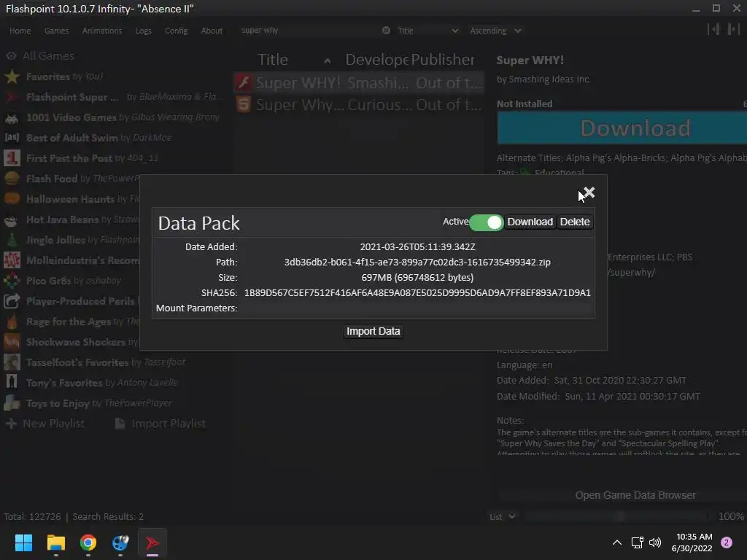
Task: Click the SHA256 hash value
Action: click(x=417, y=293)
